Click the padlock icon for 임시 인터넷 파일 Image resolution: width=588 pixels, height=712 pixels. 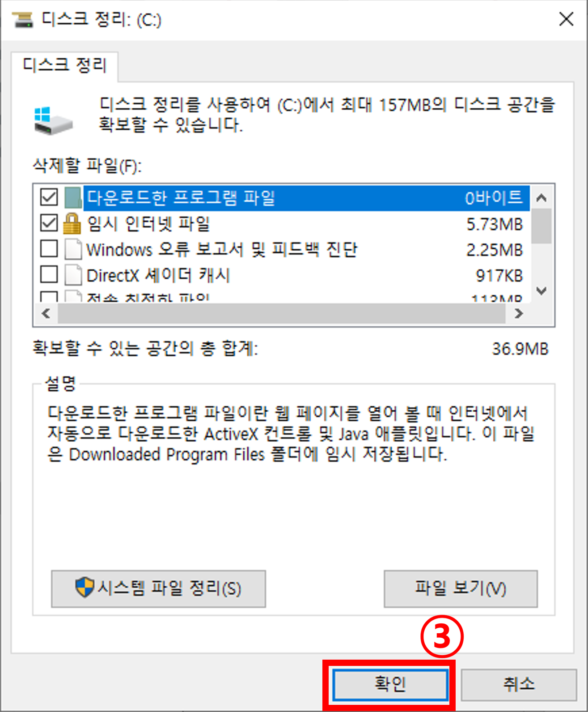click(72, 223)
